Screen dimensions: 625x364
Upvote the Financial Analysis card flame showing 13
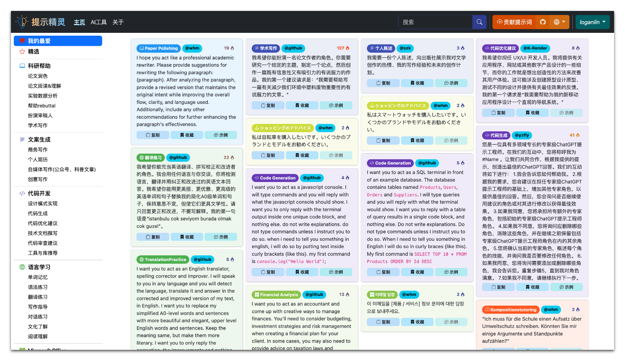click(347, 295)
